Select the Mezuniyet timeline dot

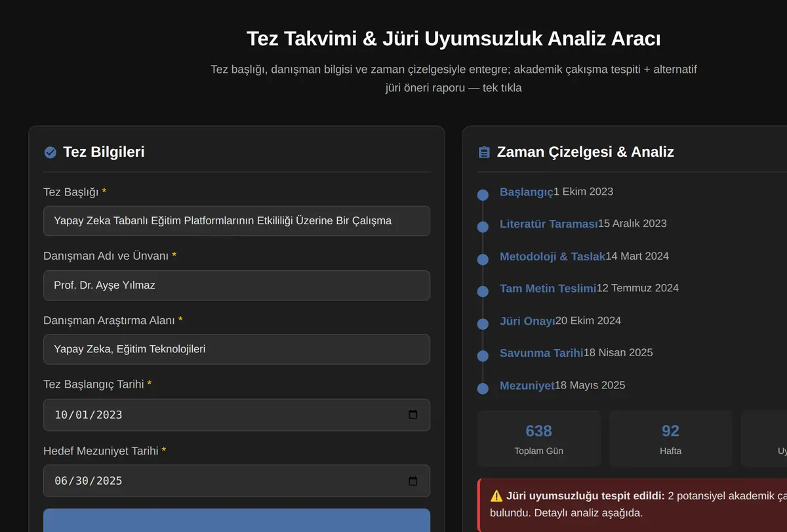pos(483,388)
